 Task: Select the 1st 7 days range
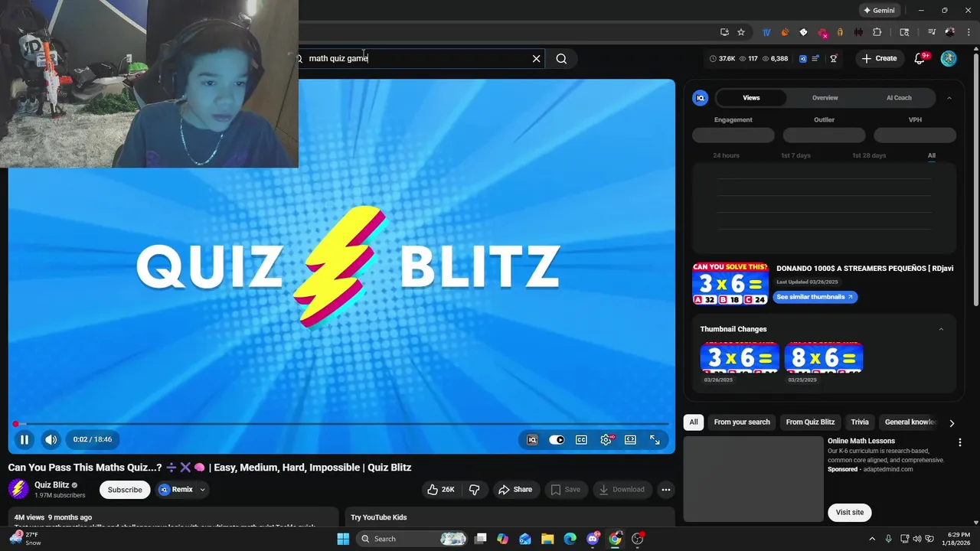click(x=795, y=155)
